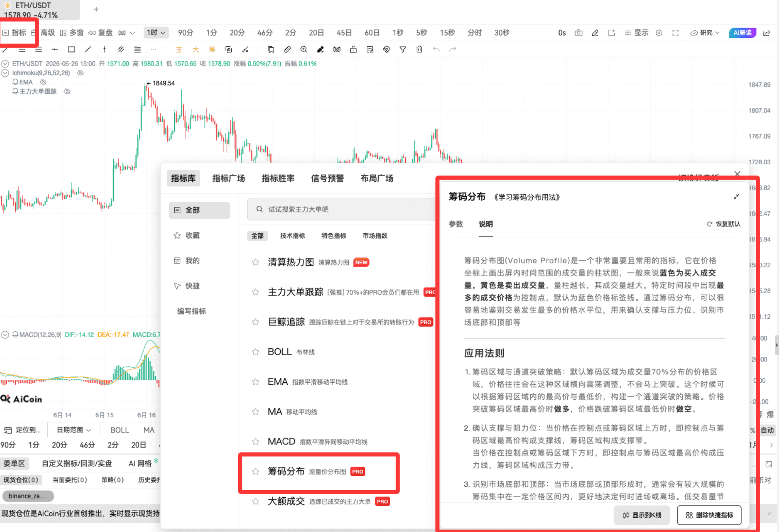Delete drawings with the trash icon
Viewport: 781px width, 532px height.
point(419,49)
